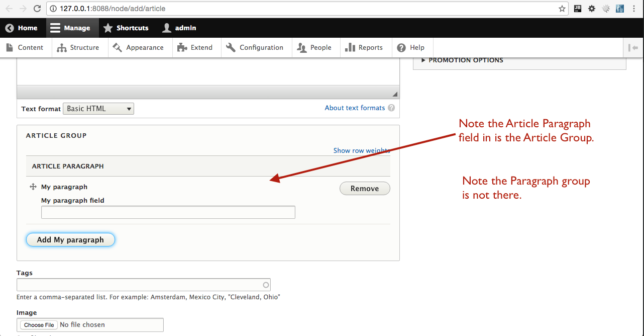
Task: Toggle Show row weights
Action: coord(361,150)
